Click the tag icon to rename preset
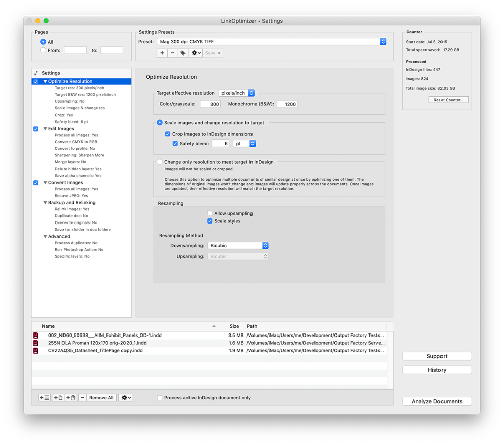The width and height of the screenshot is (504, 445). 183,53
